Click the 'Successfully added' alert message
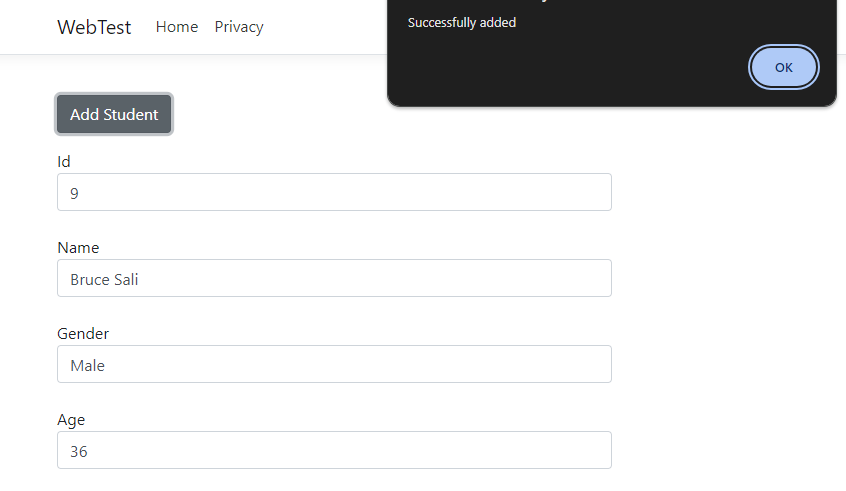The image size is (846, 491). pos(462,22)
